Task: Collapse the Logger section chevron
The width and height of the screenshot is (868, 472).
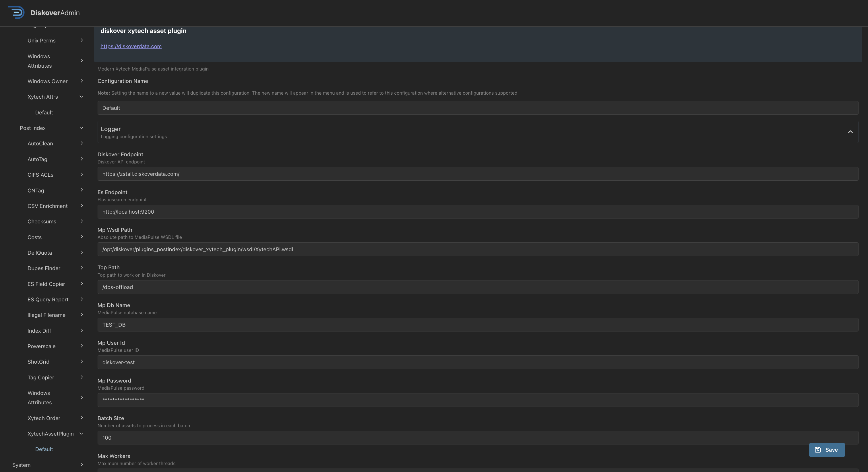Action: (850, 132)
